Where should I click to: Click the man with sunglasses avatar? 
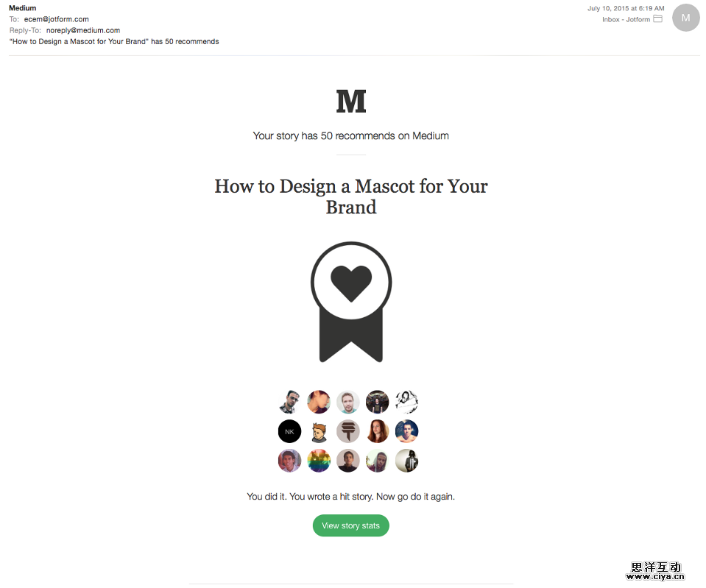tap(289, 402)
